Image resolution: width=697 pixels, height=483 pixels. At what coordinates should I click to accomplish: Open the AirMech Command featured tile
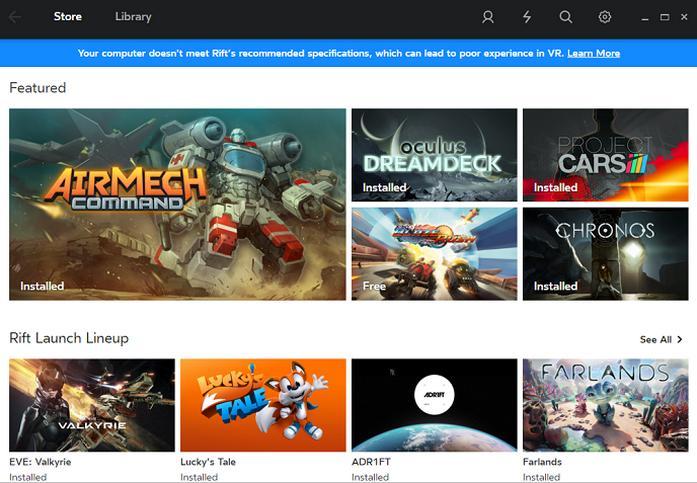point(177,204)
